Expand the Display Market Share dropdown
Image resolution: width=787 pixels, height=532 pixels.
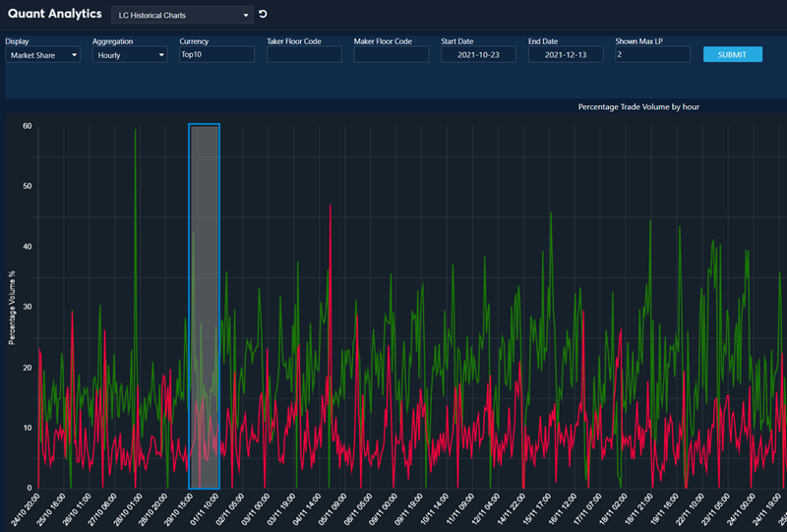(x=44, y=55)
